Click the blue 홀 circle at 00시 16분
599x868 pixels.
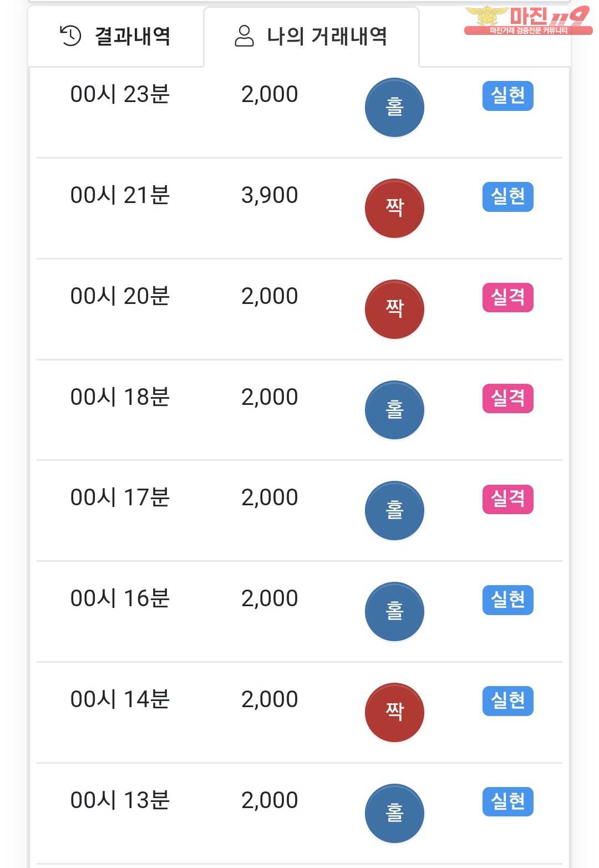pos(394,611)
